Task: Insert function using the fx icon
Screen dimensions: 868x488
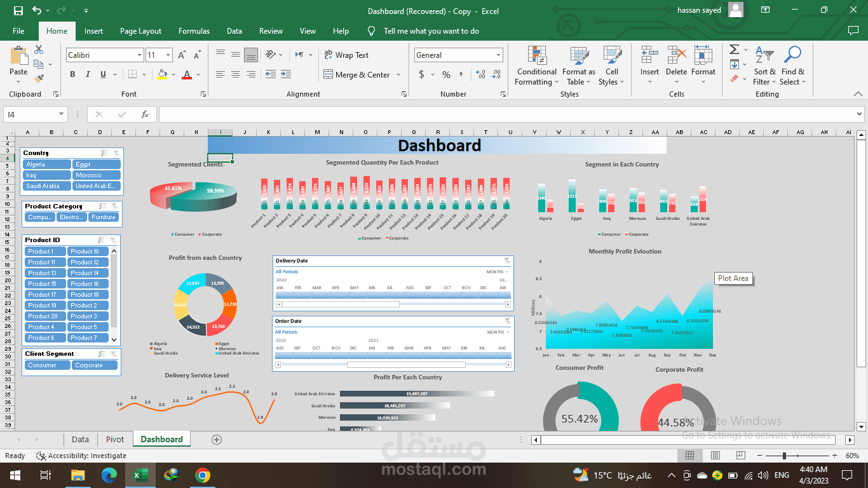Action: pyautogui.click(x=145, y=114)
